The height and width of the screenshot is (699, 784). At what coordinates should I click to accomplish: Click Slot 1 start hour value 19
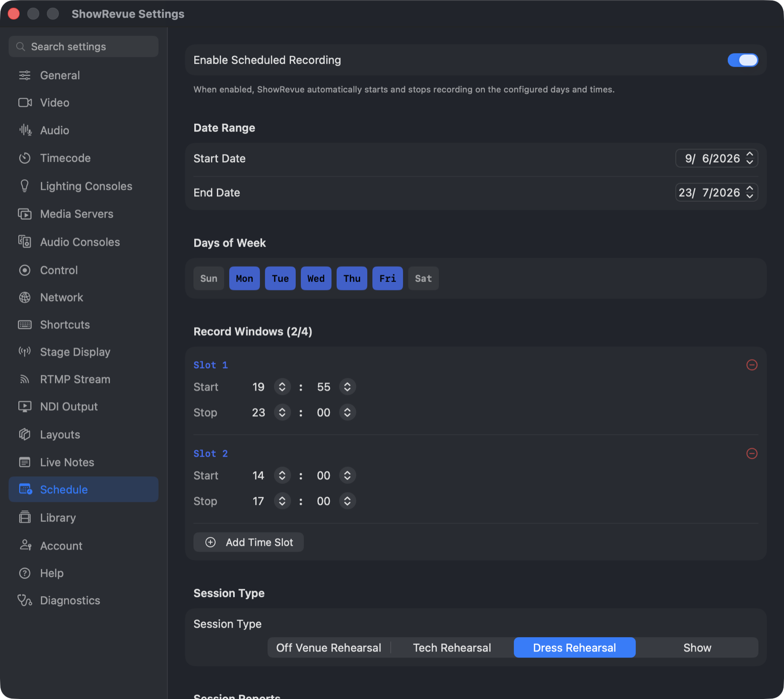pos(258,387)
